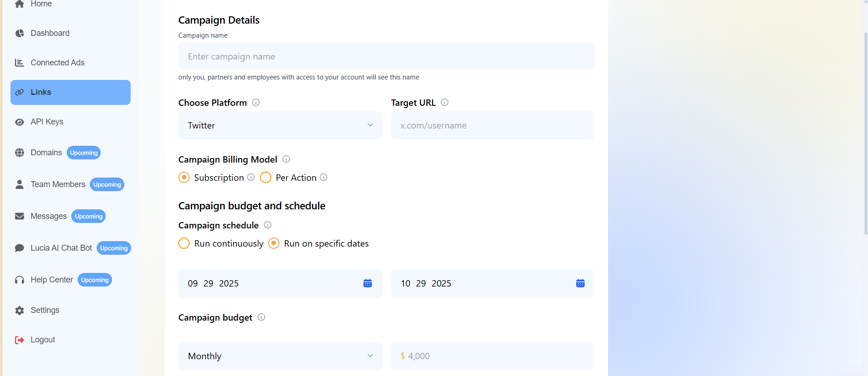This screenshot has height=376, width=868.
Task: Click the info icon beside Campaign Billing Model
Action: point(286,159)
